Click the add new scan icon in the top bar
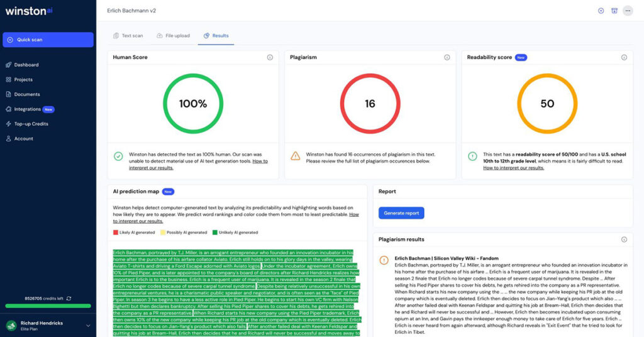The image size is (644, 337). [x=601, y=11]
